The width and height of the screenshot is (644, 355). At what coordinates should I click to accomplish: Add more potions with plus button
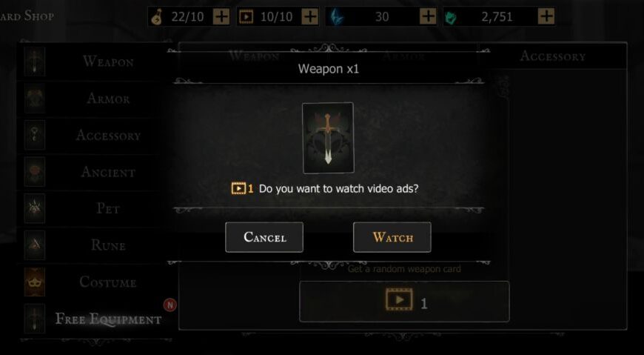pyautogui.click(x=221, y=16)
